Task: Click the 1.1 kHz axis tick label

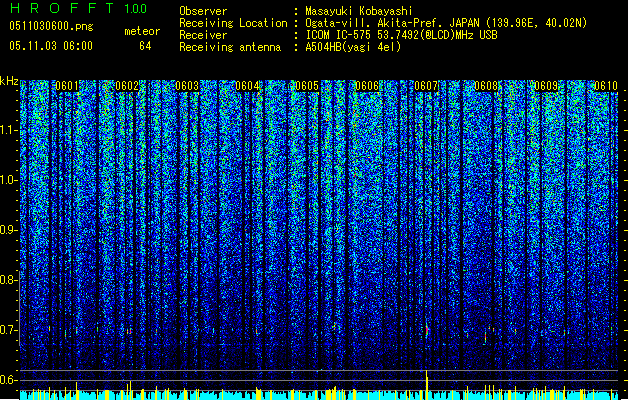Action: pyautogui.click(x=9, y=130)
